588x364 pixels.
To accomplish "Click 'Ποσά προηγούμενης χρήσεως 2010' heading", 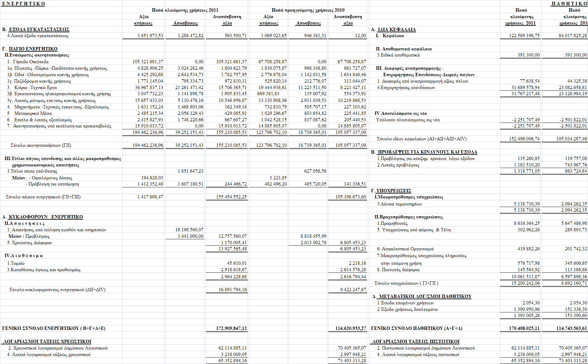I will pyautogui.click(x=308, y=10).
